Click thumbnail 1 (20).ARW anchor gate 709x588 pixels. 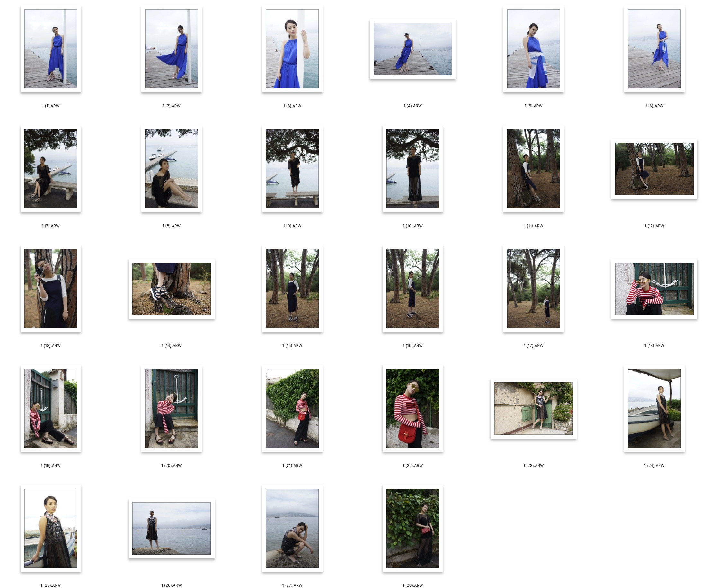point(171,408)
